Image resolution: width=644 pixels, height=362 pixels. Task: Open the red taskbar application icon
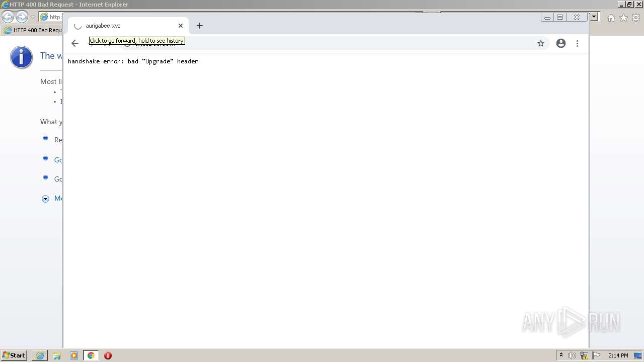click(x=108, y=355)
